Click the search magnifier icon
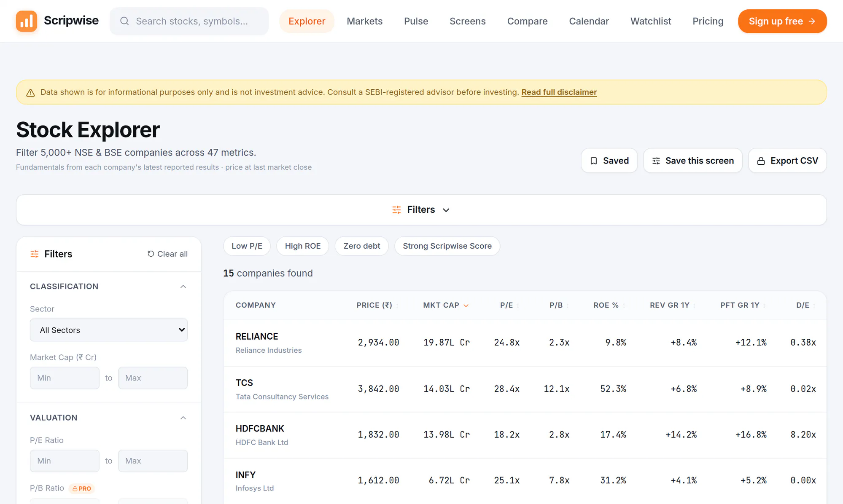 (x=124, y=21)
